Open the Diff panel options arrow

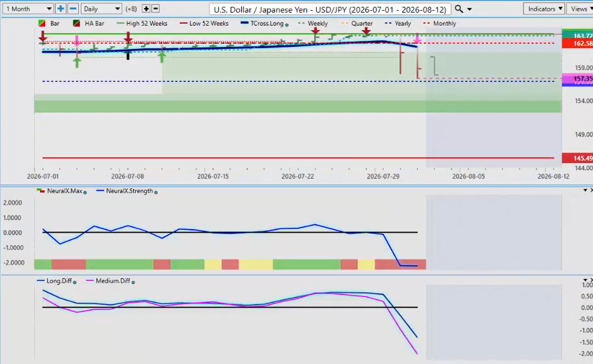[585, 280]
